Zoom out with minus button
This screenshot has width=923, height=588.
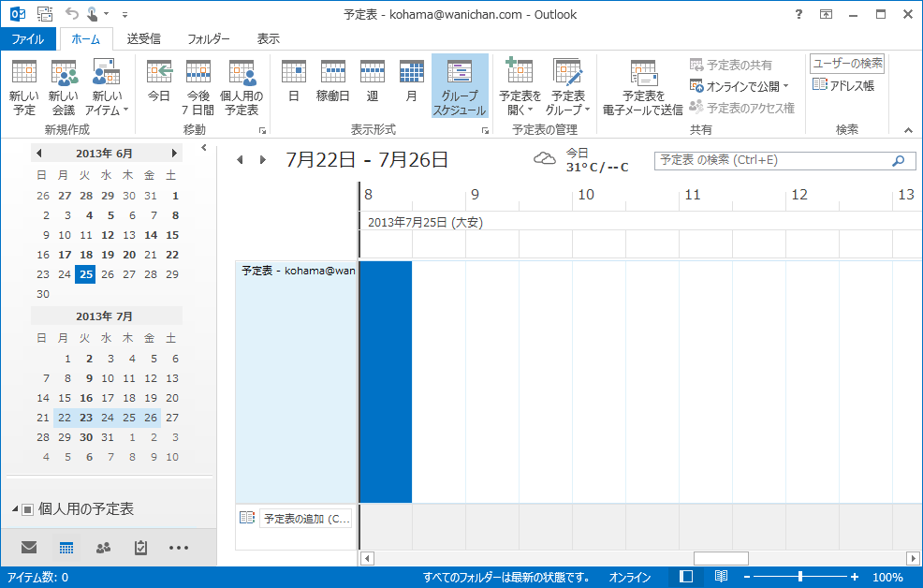746,578
